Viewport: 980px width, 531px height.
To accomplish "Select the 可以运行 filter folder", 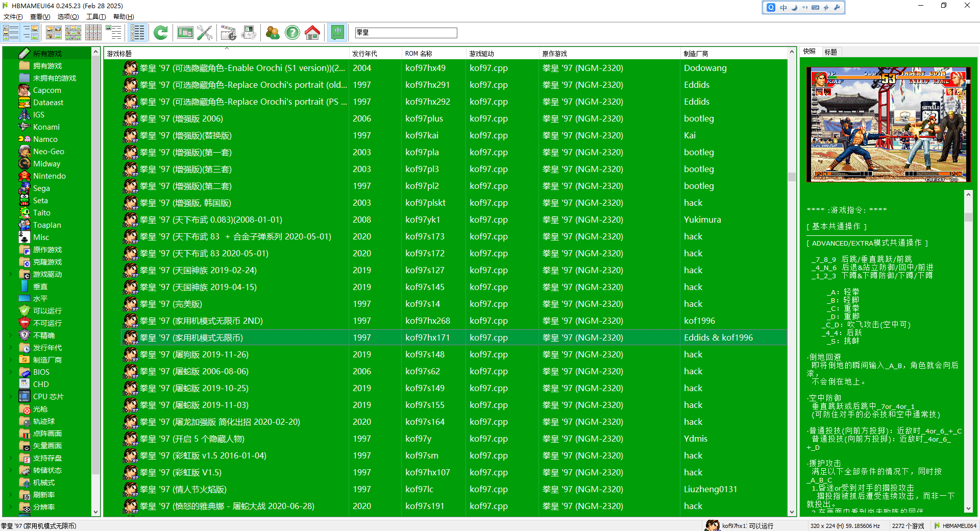I will pos(47,311).
